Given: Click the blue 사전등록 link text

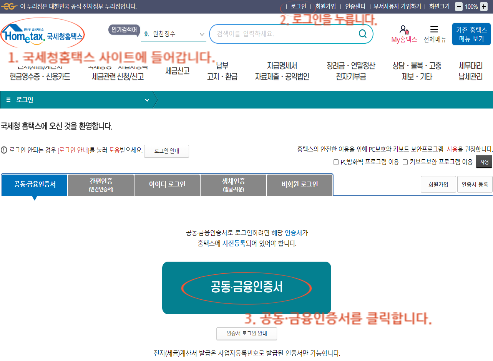Looking at the screenshot, I should (233, 244).
